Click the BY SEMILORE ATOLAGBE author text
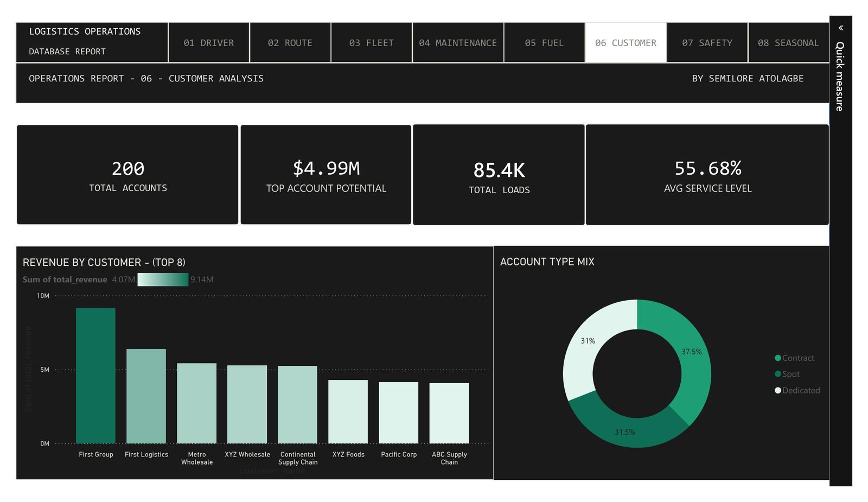Viewport: 868px width, 502px height. point(748,79)
